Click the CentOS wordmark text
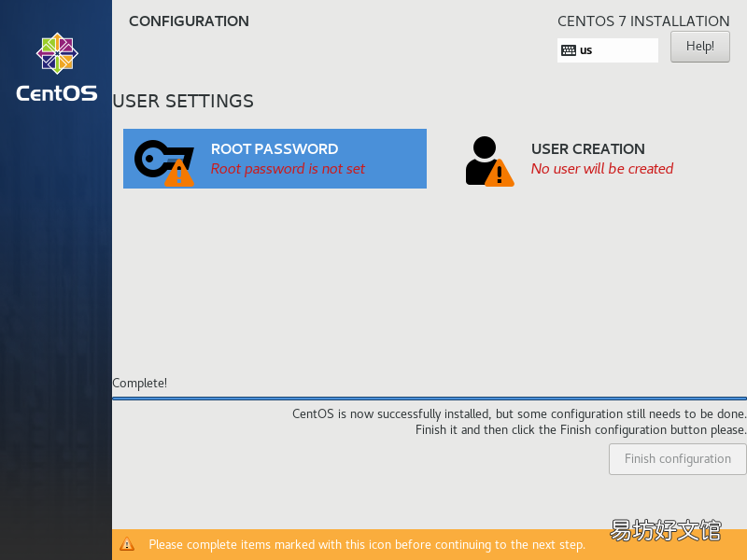747x560 pixels. tap(57, 93)
